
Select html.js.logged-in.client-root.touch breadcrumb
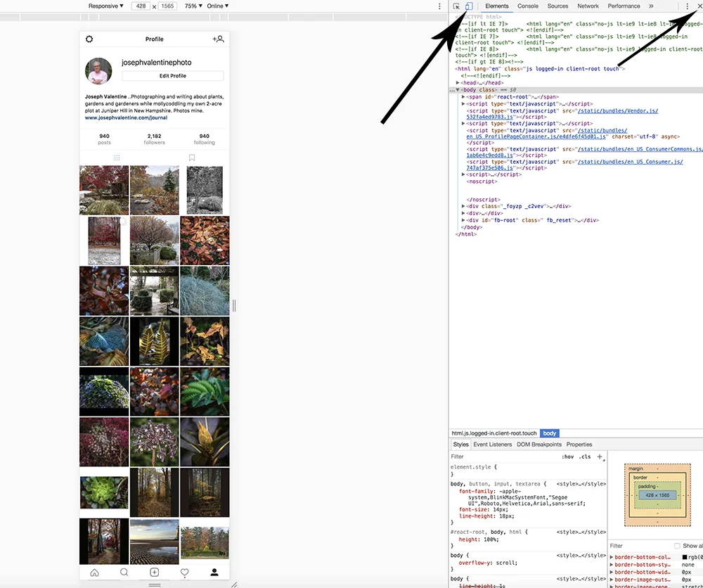pos(494,433)
